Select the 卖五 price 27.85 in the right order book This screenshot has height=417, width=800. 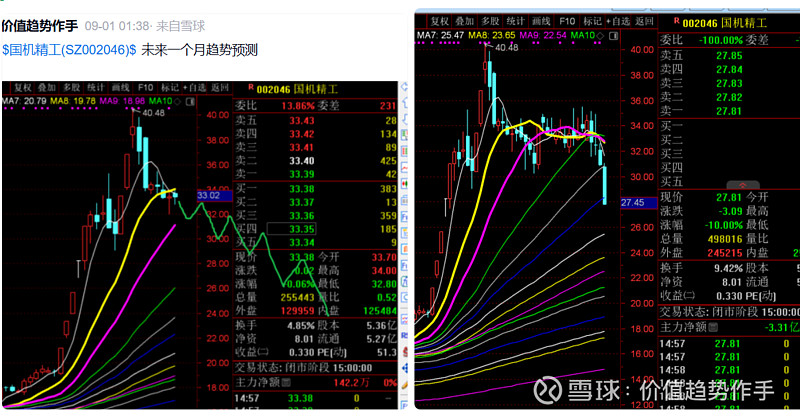coord(729,56)
